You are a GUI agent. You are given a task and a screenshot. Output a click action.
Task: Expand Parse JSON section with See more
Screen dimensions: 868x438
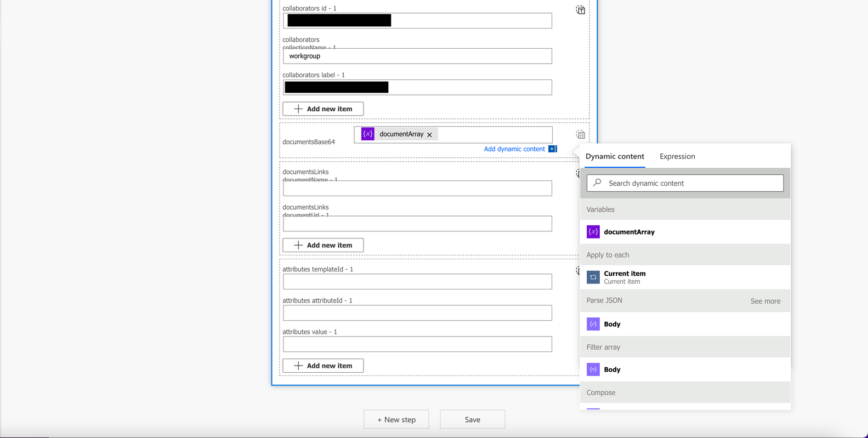[765, 301]
